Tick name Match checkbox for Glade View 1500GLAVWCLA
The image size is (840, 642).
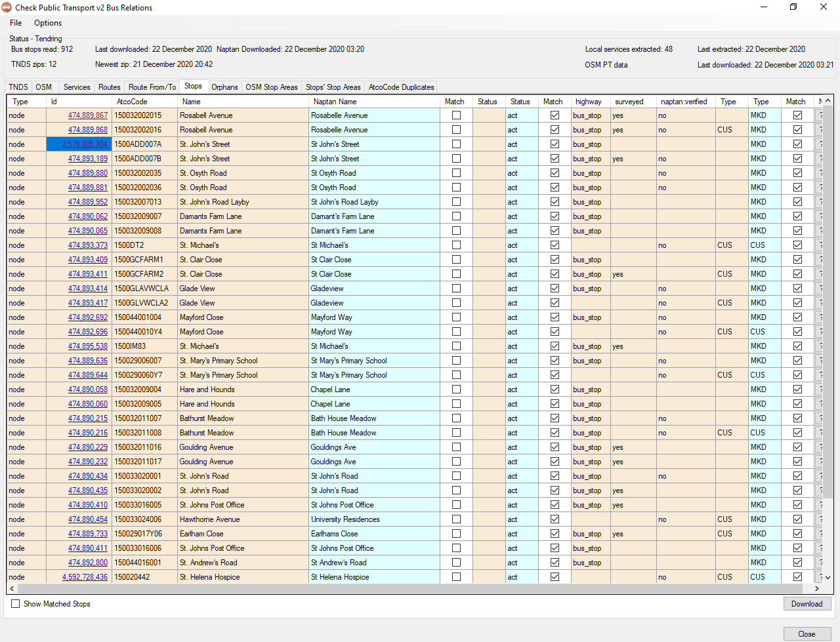tap(457, 289)
